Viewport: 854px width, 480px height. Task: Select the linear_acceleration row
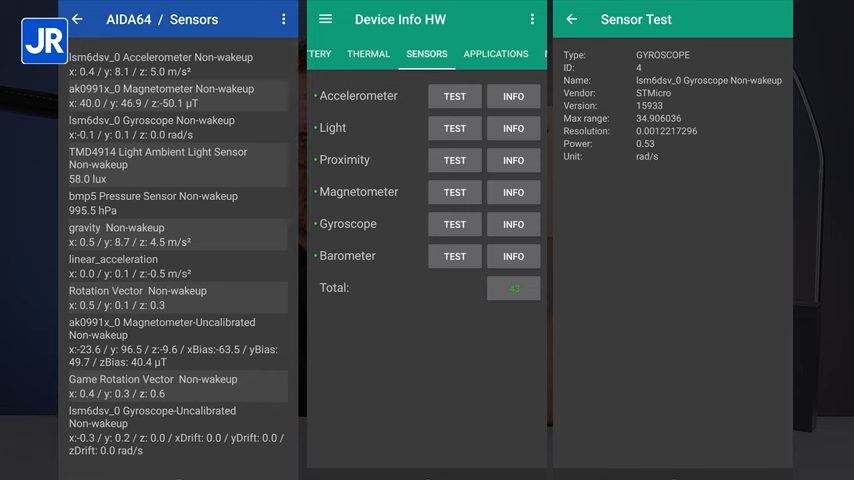pyautogui.click(x=178, y=266)
